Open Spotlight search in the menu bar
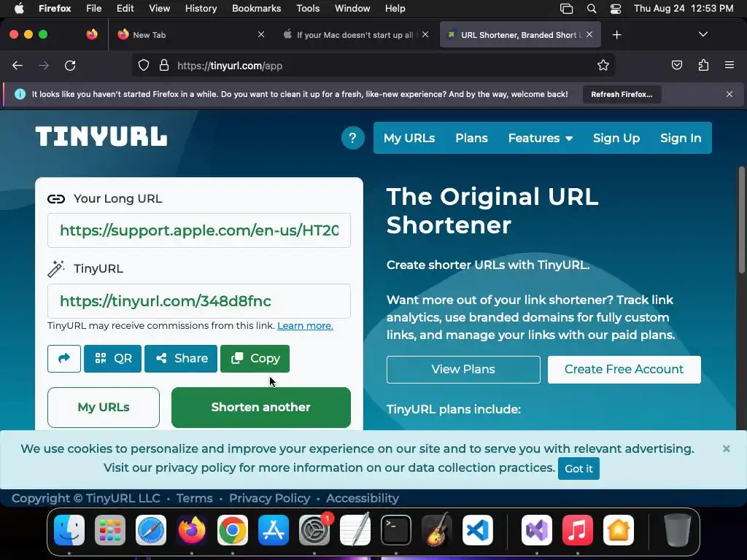 [x=591, y=9]
